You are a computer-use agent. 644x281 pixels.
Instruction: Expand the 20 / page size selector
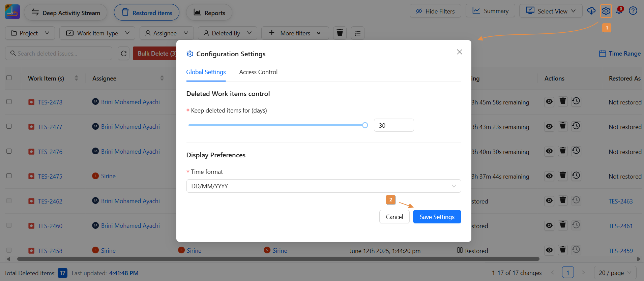tap(615, 273)
